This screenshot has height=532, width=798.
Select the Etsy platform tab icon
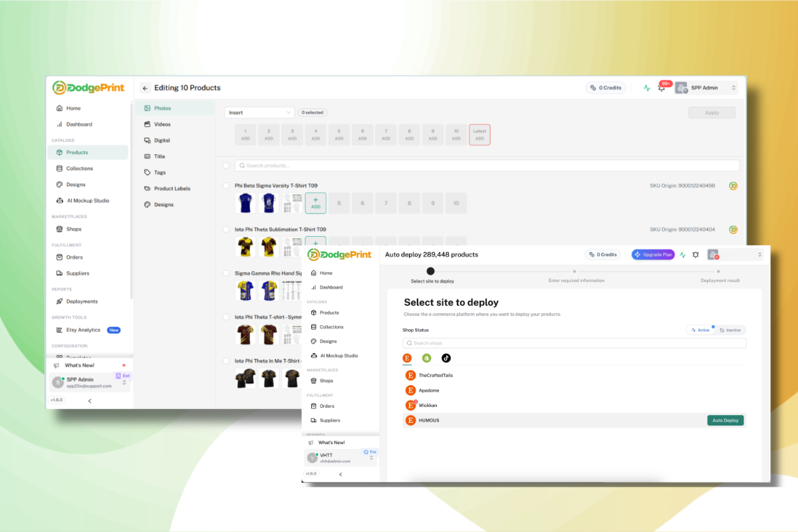tap(408, 358)
